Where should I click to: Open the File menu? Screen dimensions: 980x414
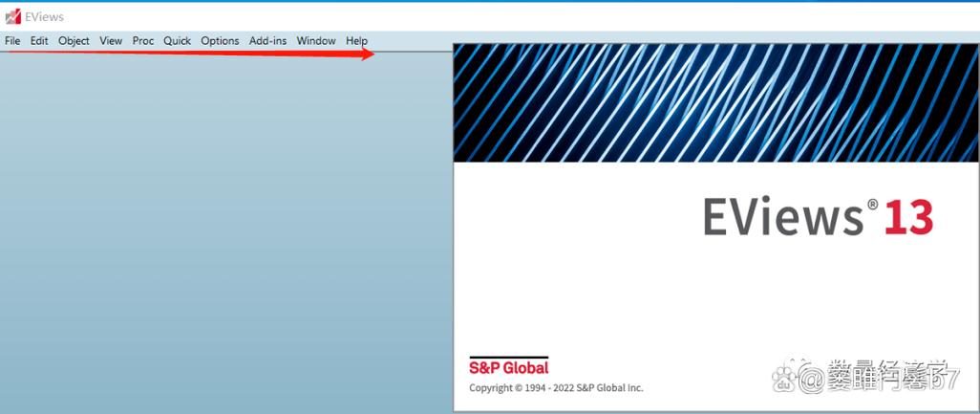point(12,41)
